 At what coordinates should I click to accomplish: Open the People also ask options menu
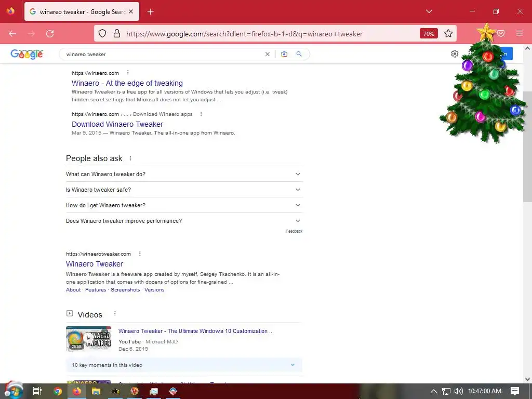[130, 158]
